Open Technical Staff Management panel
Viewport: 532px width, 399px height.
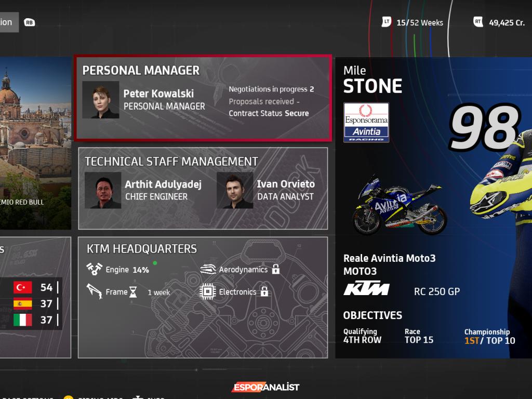(x=203, y=188)
